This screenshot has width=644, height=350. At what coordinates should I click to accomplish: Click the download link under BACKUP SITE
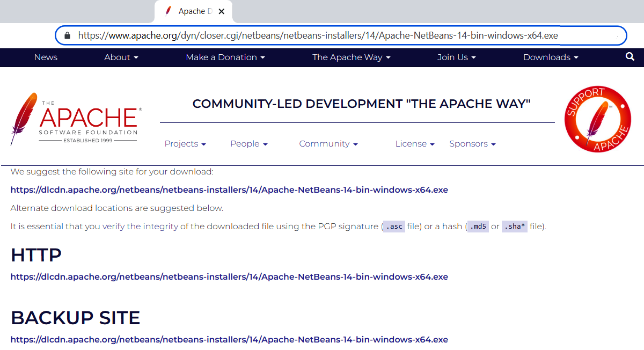pos(229,340)
